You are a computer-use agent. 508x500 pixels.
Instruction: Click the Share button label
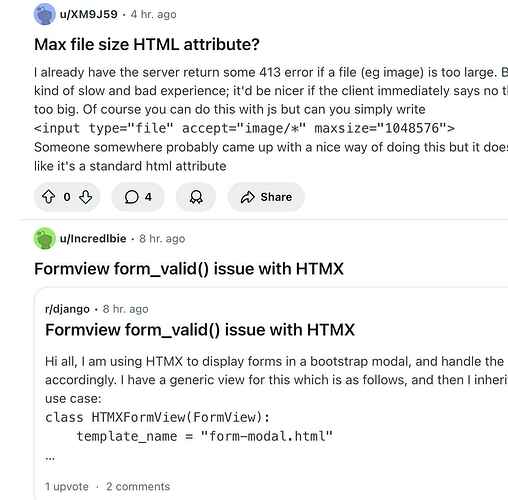click(276, 197)
